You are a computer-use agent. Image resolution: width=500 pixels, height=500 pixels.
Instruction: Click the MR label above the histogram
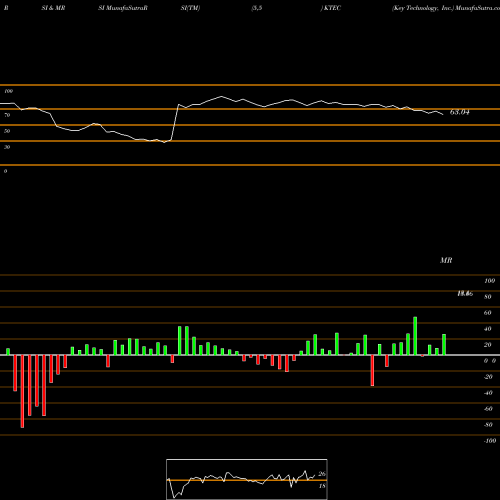click(446, 260)
